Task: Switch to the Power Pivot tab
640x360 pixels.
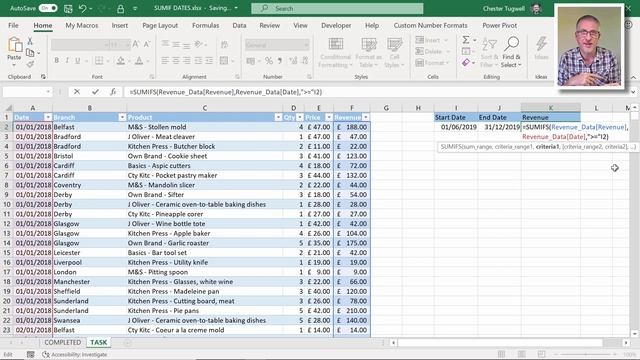Action: [499, 25]
